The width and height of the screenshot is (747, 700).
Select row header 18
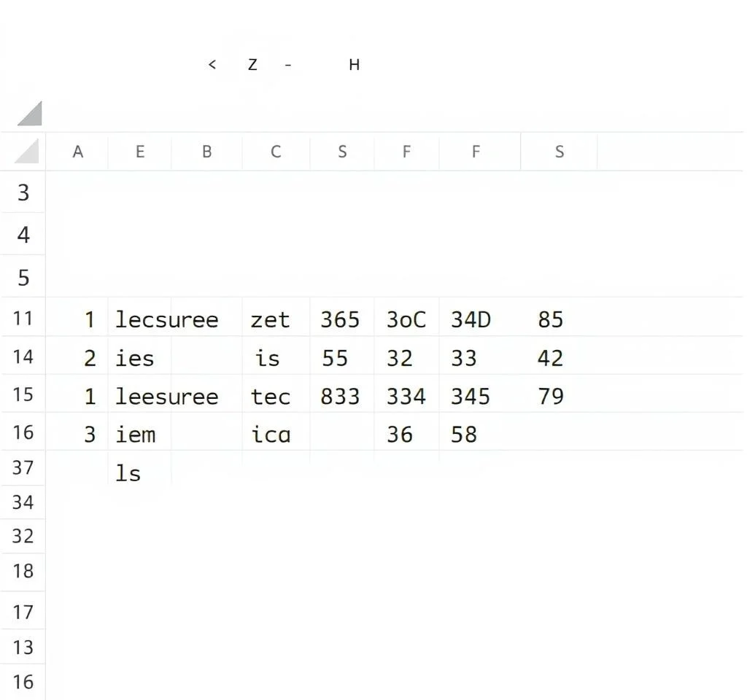pyautogui.click(x=23, y=570)
